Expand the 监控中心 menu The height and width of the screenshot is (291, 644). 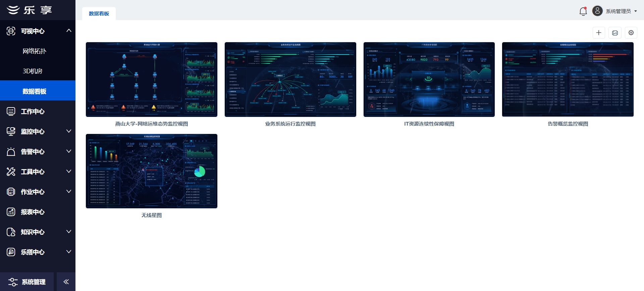click(69, 131)
